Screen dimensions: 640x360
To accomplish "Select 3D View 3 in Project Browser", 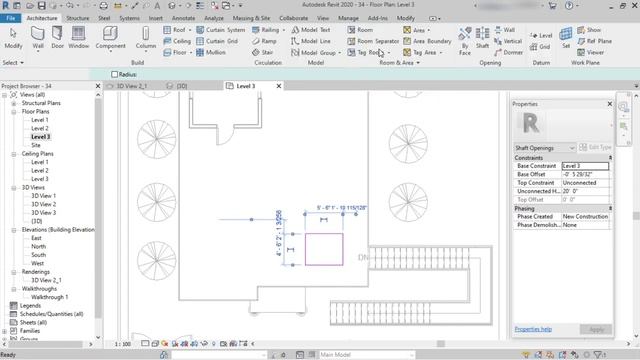I will [x=43, y=213].
